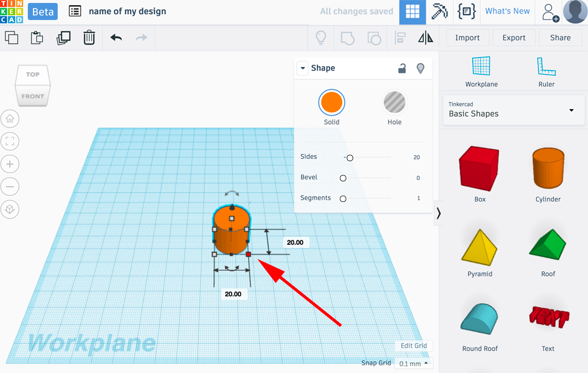Click the height dimension value 20.00
The height and width of the screenshot is (373, 588).
point(295,242)
